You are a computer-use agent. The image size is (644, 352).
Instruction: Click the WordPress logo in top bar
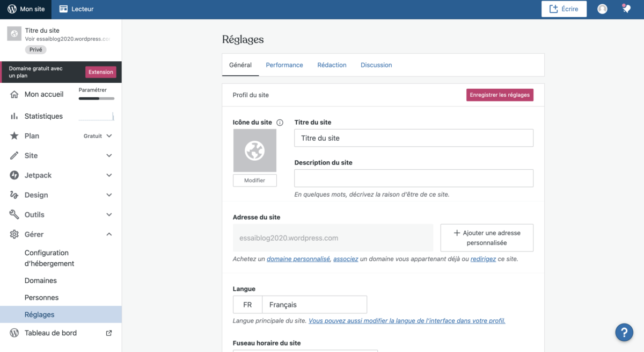click(x=12, y=9)
